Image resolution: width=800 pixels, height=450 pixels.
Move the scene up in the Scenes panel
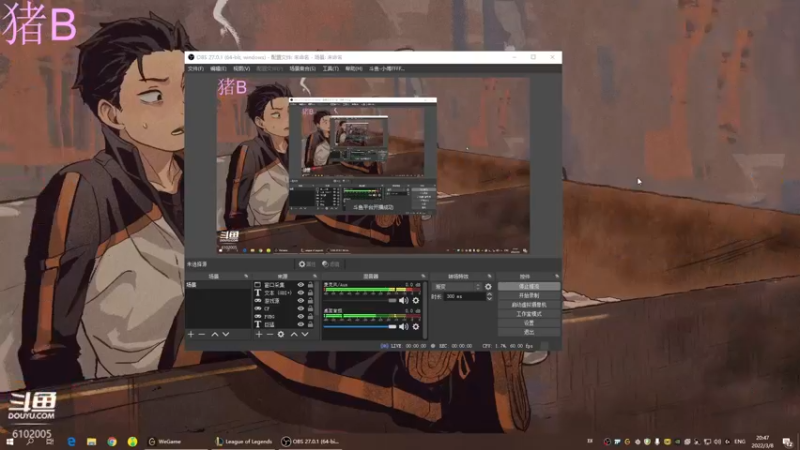pos(215,334)
